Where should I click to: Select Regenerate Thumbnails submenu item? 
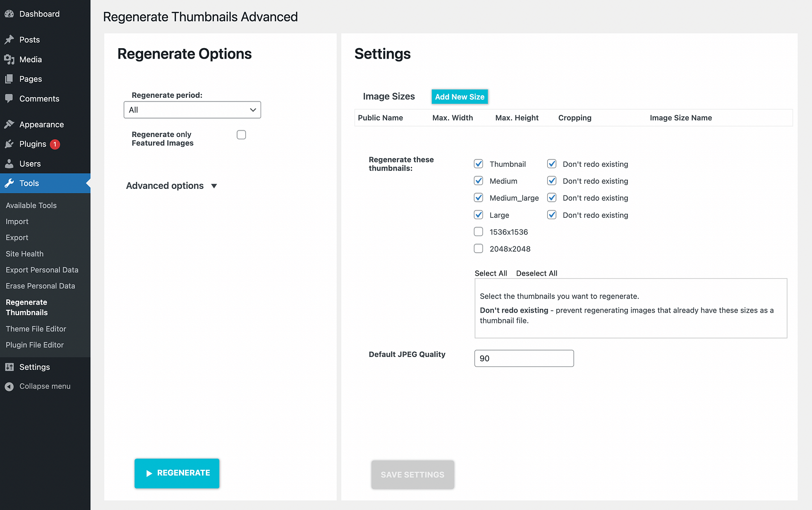pos(27,307)
